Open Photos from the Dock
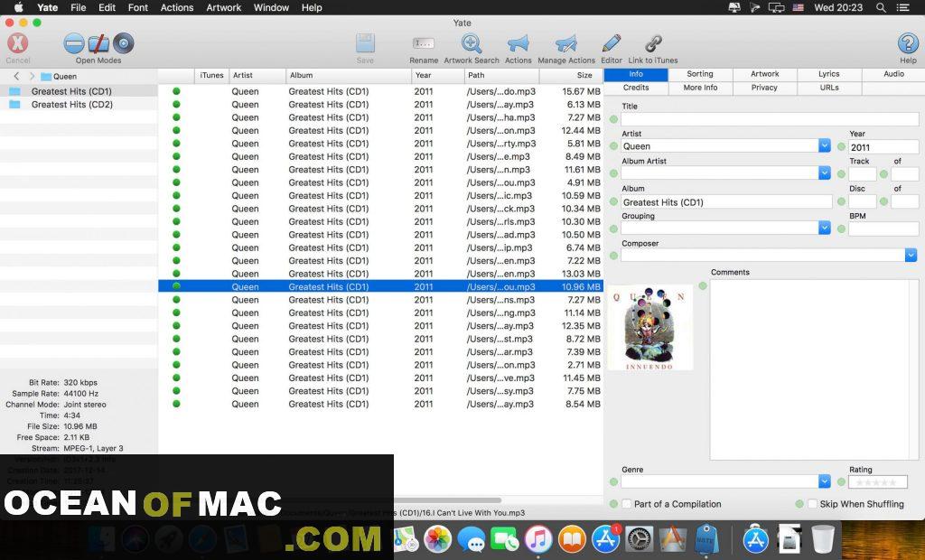This screenshot has height=560, width=925. tap(438, 539)
